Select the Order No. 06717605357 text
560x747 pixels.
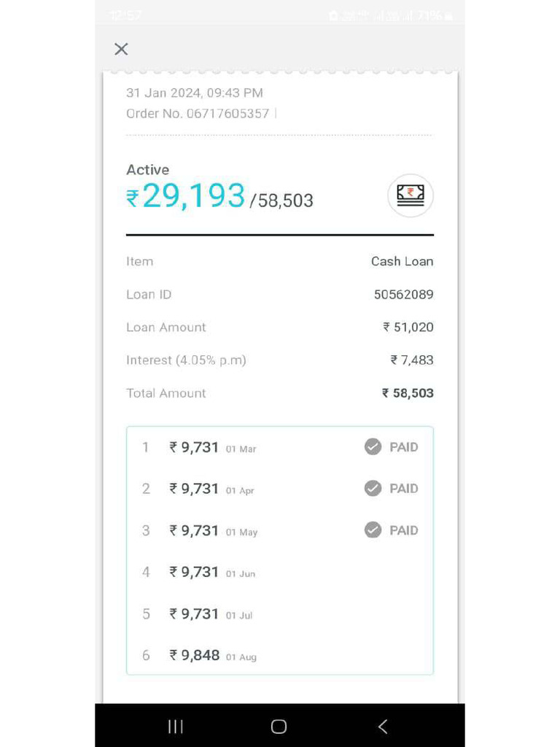(198, 114)
